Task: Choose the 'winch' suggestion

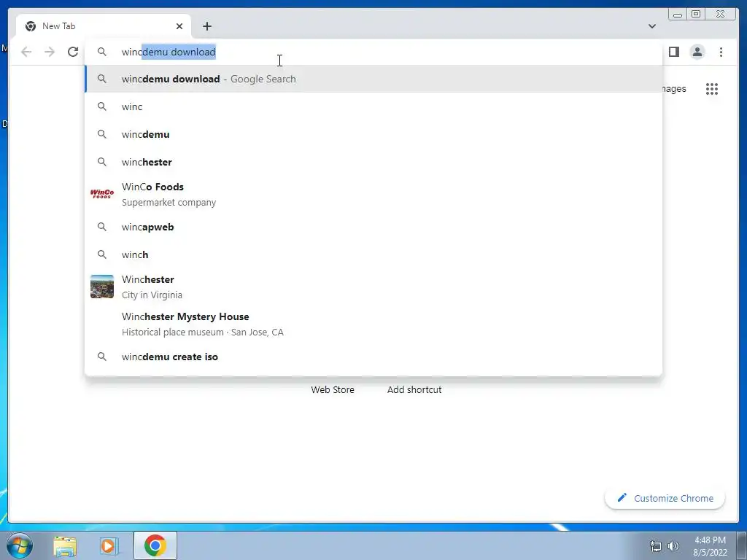Action: pos(373,254)
